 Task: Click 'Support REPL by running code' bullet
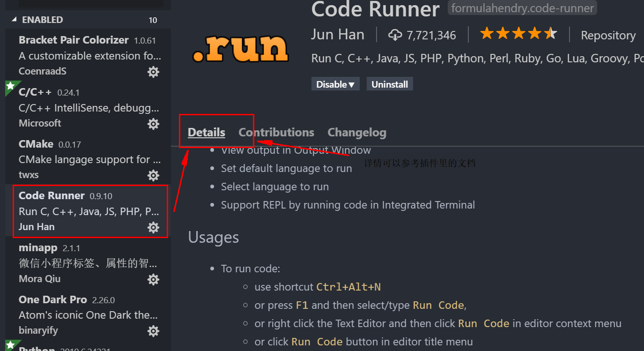point(348,205)
